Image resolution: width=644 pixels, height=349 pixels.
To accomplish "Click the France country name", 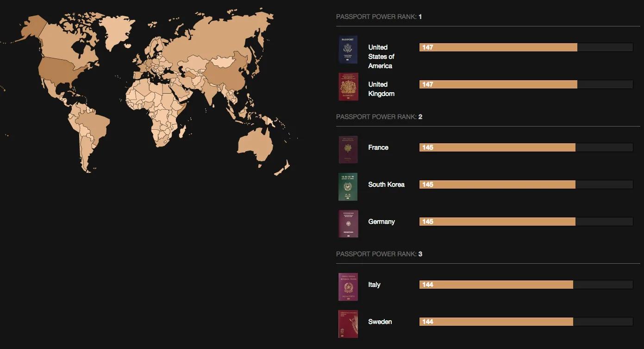I will point(378,147).
